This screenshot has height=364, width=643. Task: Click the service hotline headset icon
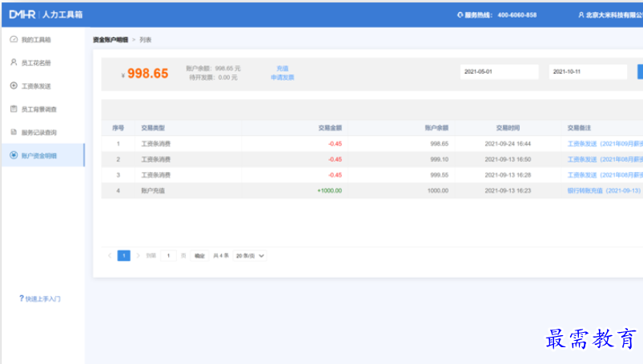[x=460, y=14]
